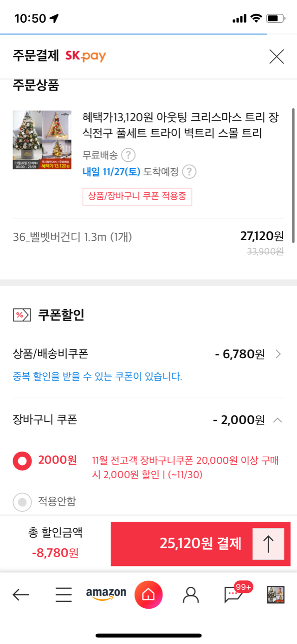
Task: Tap the 25,120원 결제 button
Action: (x=200, y=544)
